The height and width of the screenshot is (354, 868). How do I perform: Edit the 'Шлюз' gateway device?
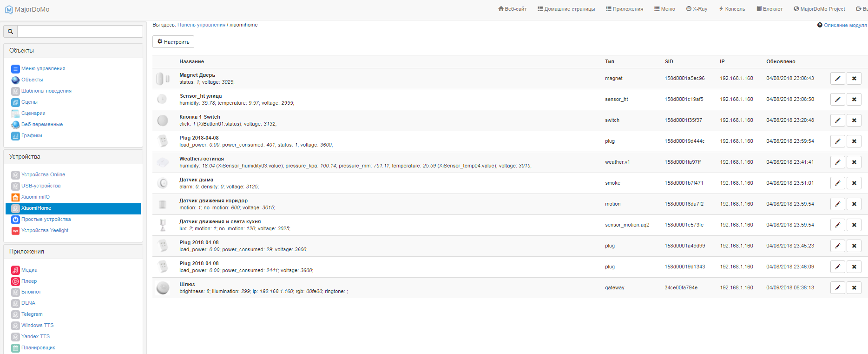(837, 288)
